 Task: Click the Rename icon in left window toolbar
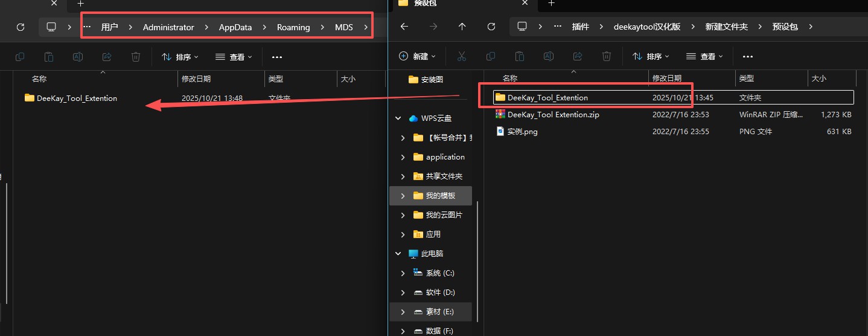pos(78,57)
